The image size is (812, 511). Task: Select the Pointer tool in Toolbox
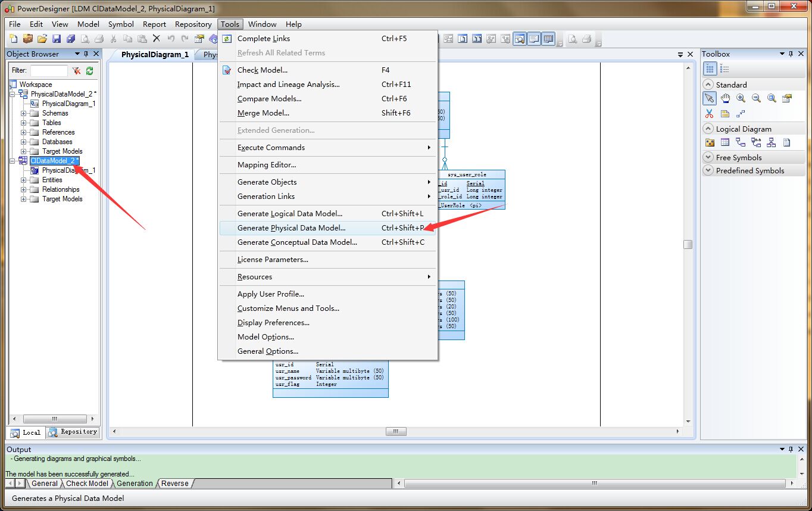point(709,98)
